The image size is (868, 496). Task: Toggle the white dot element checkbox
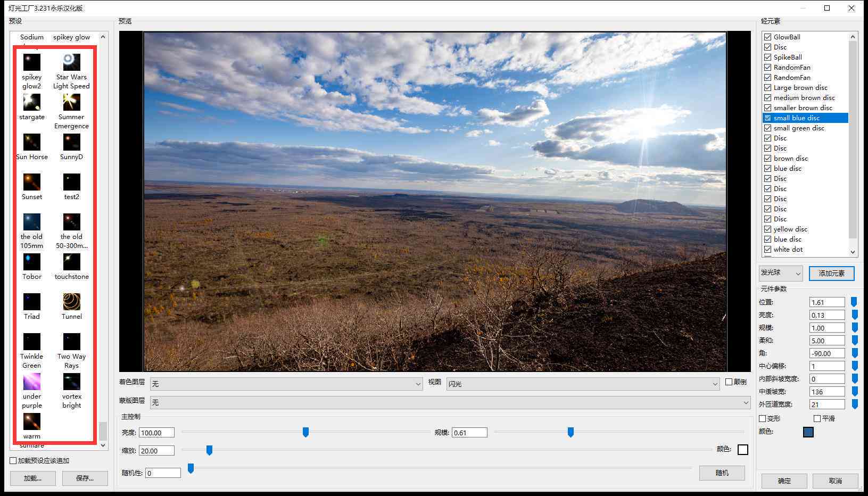click(x=767, y=249)
